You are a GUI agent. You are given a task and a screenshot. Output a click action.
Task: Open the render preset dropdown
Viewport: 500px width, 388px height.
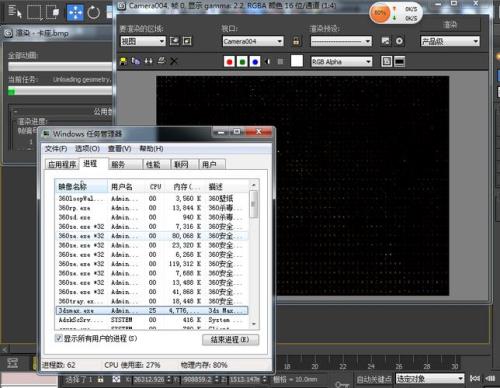341,41
